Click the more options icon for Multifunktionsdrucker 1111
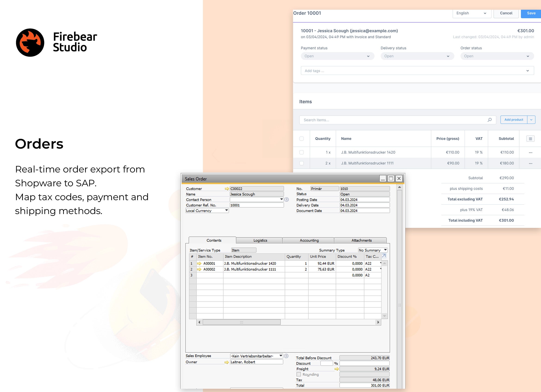This screenshot has height=392, width=541. (x=531, y=163)
